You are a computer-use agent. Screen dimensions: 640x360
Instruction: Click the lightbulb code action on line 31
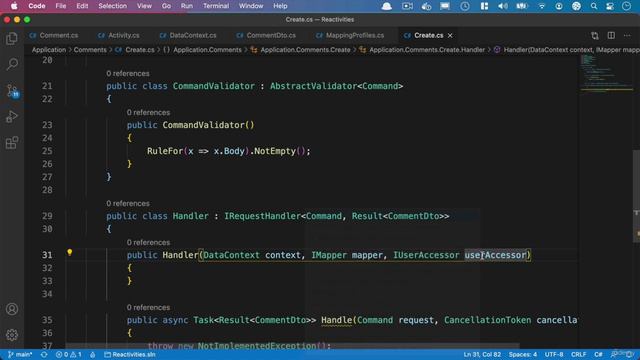point(70,253)
